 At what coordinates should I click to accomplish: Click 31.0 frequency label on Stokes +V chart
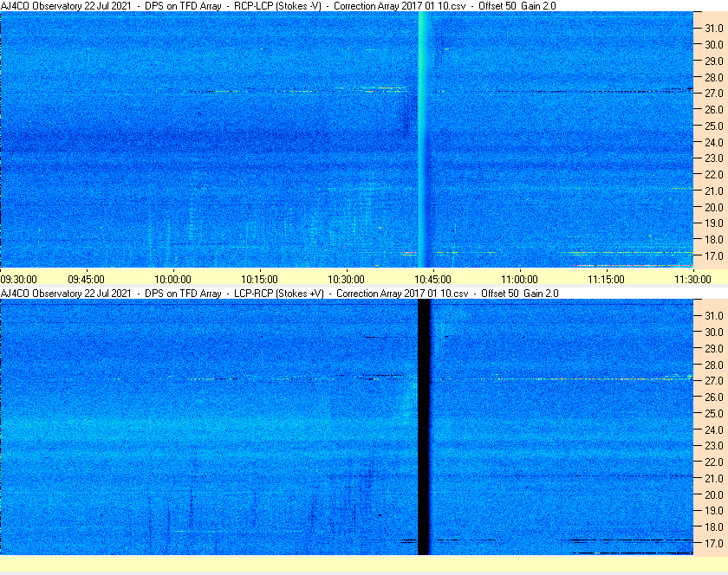pyautogui.click(x=714, y=315)
